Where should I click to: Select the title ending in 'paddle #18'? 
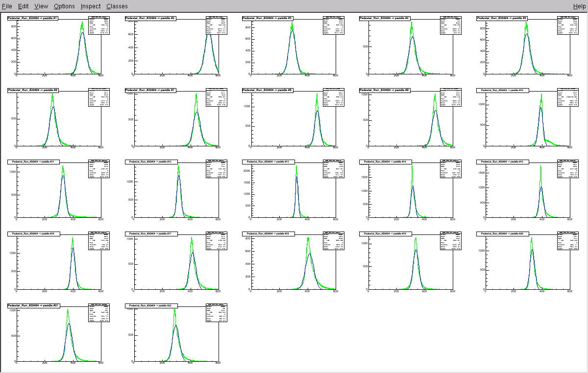(x=268, y=234)
